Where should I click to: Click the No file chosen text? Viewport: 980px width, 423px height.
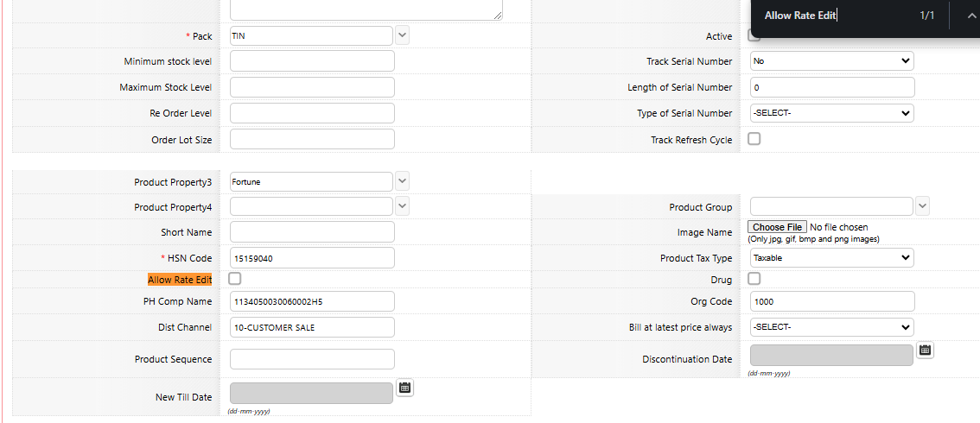[x=839, y=227]
